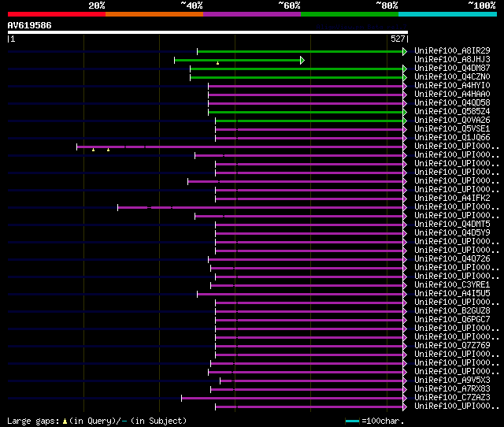
Task: Select the UniRef100_Q5VSE1 label
Action: 452,129
